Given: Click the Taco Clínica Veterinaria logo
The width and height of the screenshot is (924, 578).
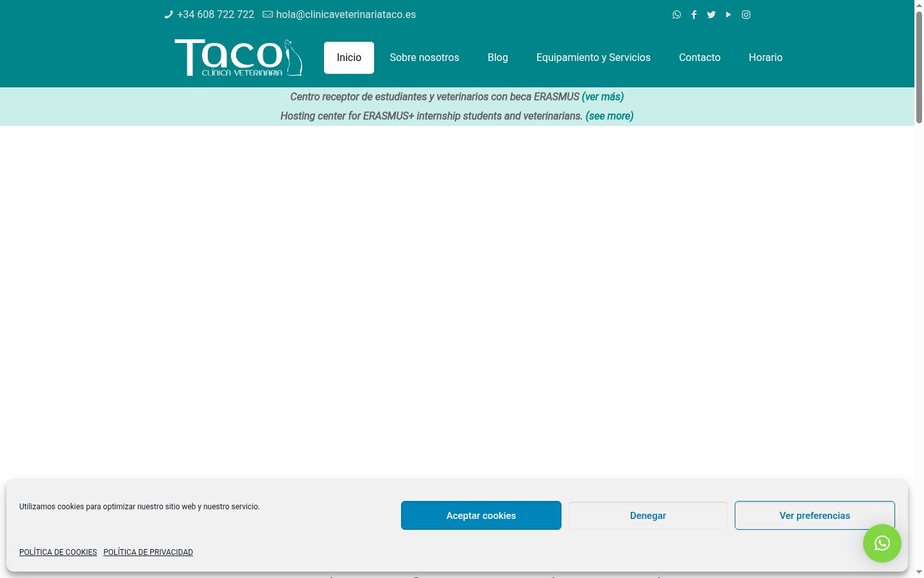Looking at the screenshot, I should pos(239,58).
